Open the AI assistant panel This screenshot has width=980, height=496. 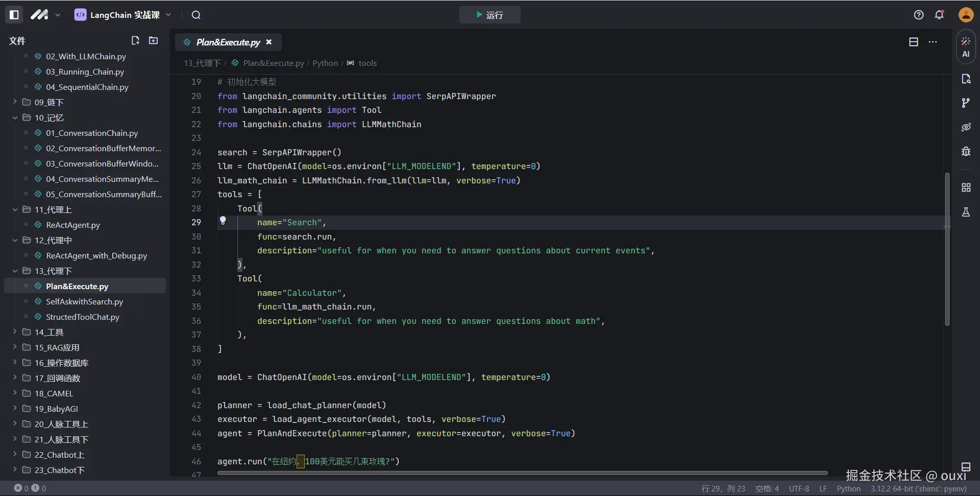point(966,46)
